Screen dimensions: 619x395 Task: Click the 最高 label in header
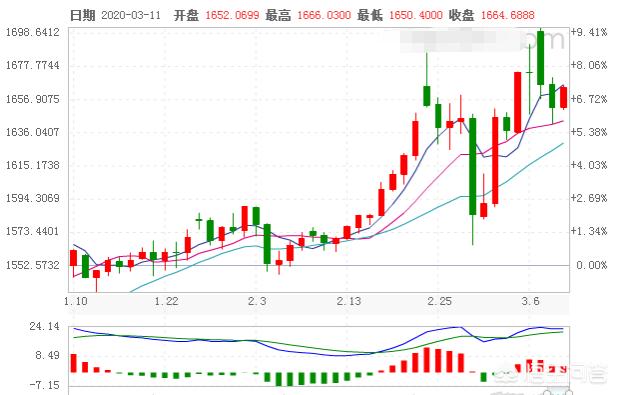278,15
